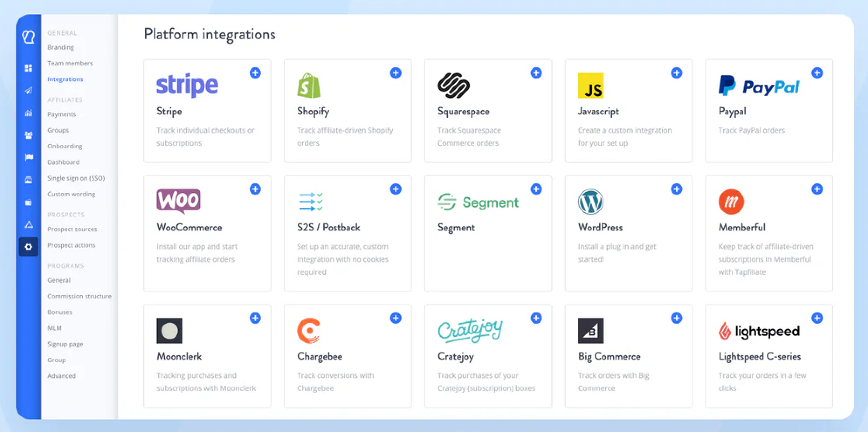Go to Team members settings
Image resolution: width=868 pixels, height=432 pixels.
coord(70,63)
